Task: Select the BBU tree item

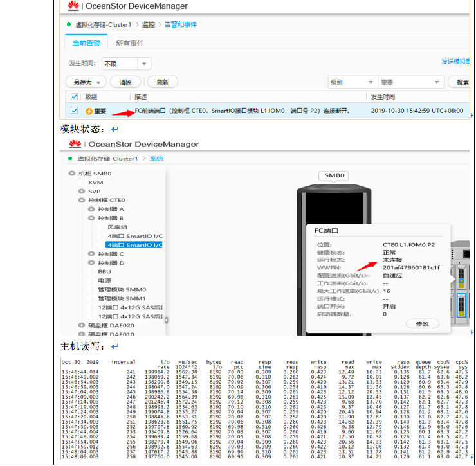Action: point(104,271)
